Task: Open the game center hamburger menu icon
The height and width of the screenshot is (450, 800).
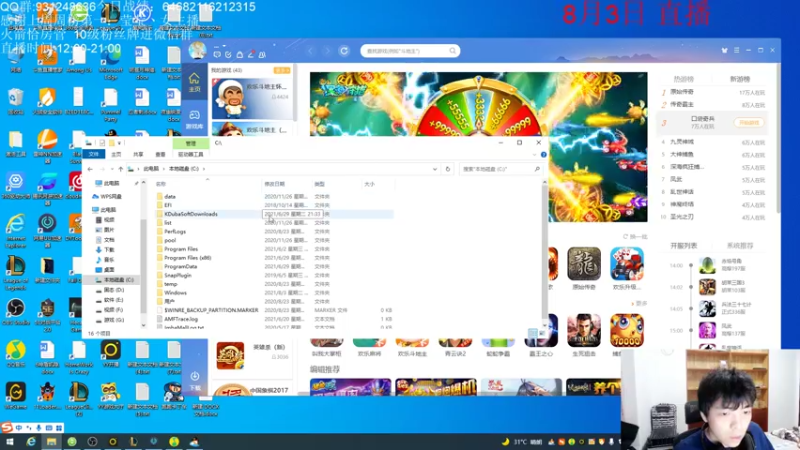Action: tap(736, 50)
